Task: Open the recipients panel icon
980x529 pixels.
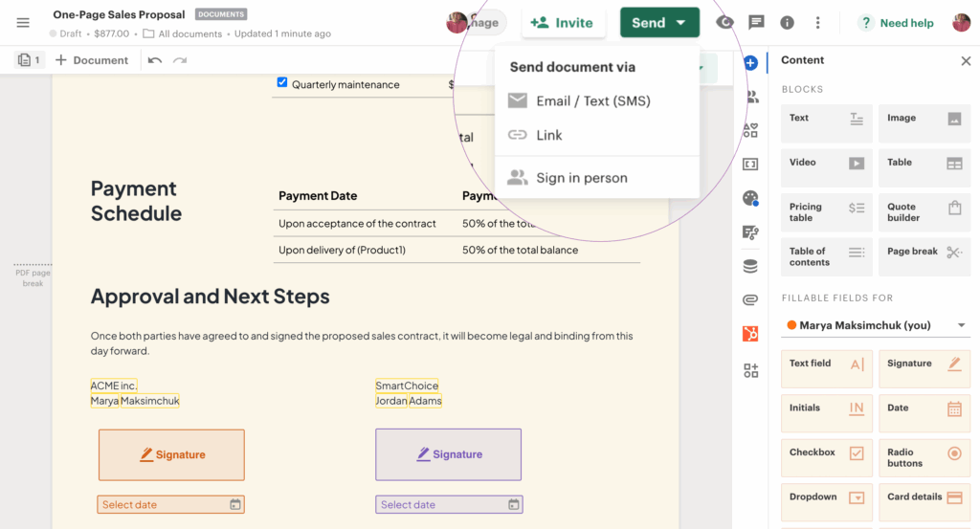Action: click(750, 97)
